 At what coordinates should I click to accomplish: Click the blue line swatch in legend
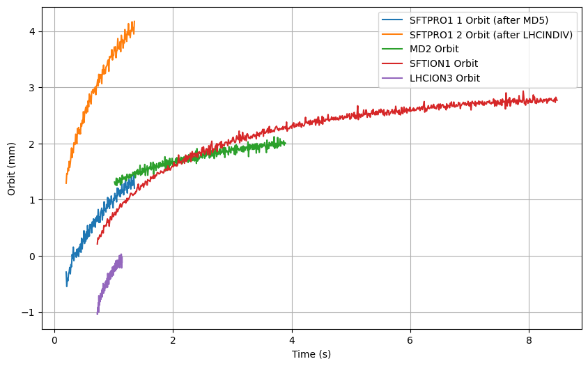(393, 21)
